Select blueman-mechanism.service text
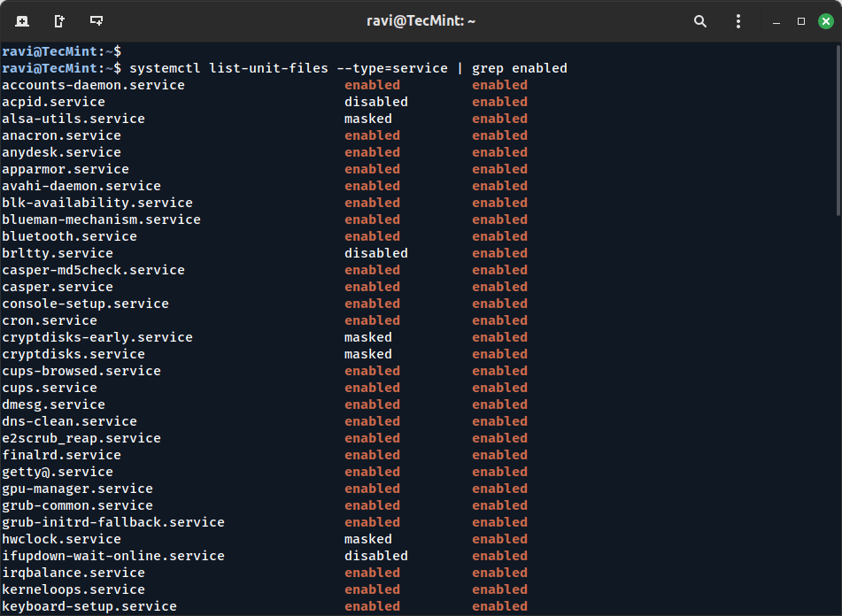This screenshot has height=616, width=842. tap(102, 219)
